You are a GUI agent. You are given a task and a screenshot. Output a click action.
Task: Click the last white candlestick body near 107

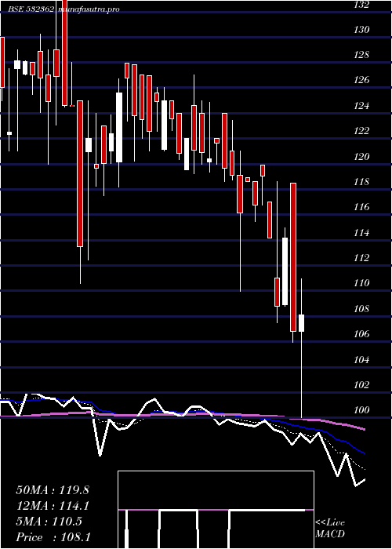pyautogui.click(x=301, y=323)
